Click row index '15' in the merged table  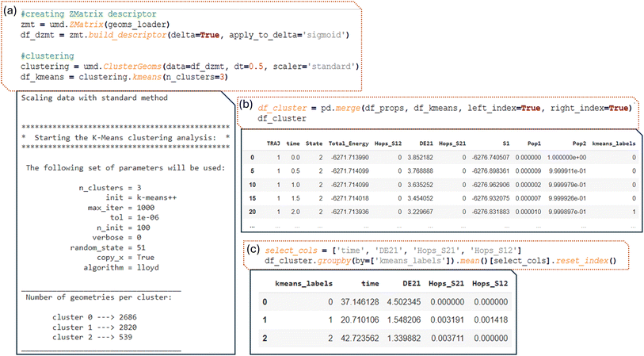(x=252, y=198)
